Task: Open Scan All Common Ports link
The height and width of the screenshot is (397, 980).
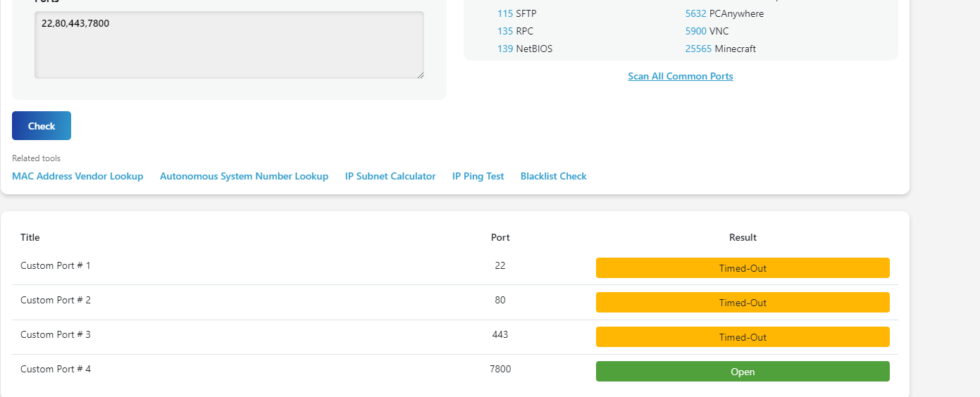Action: 680,76
